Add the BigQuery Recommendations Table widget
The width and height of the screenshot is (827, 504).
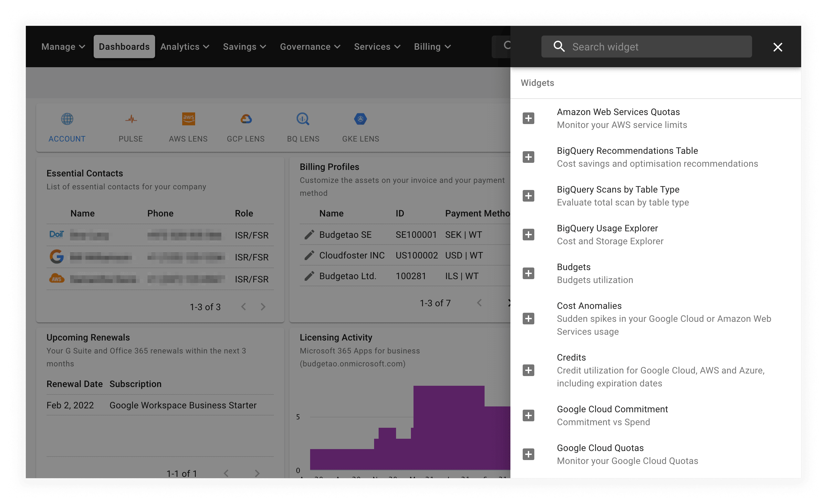[528, 157]
